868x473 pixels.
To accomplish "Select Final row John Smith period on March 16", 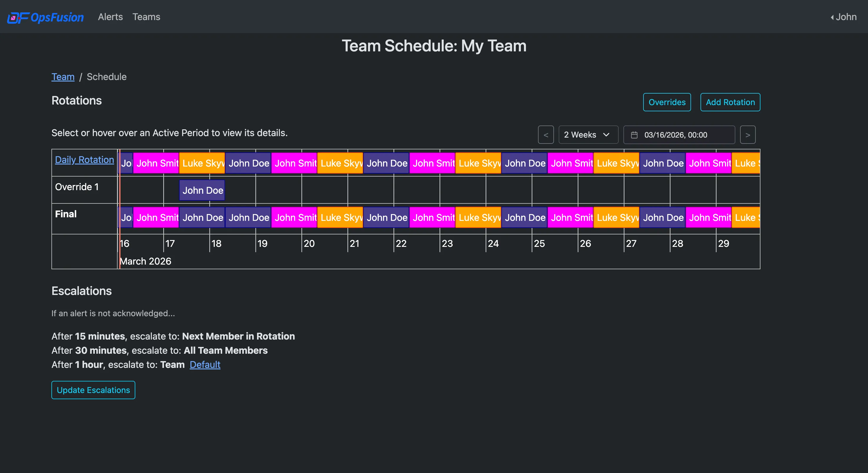I will tap(156, 218).
